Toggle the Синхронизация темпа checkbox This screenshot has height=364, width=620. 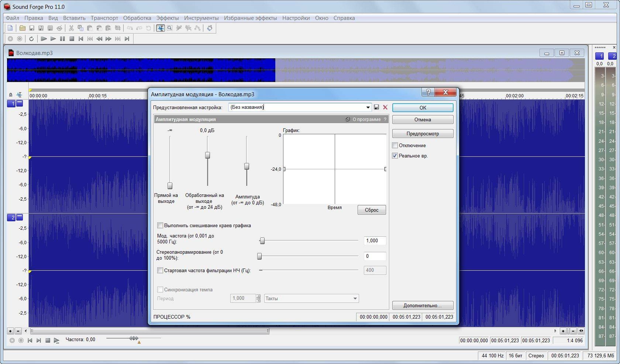160,290
